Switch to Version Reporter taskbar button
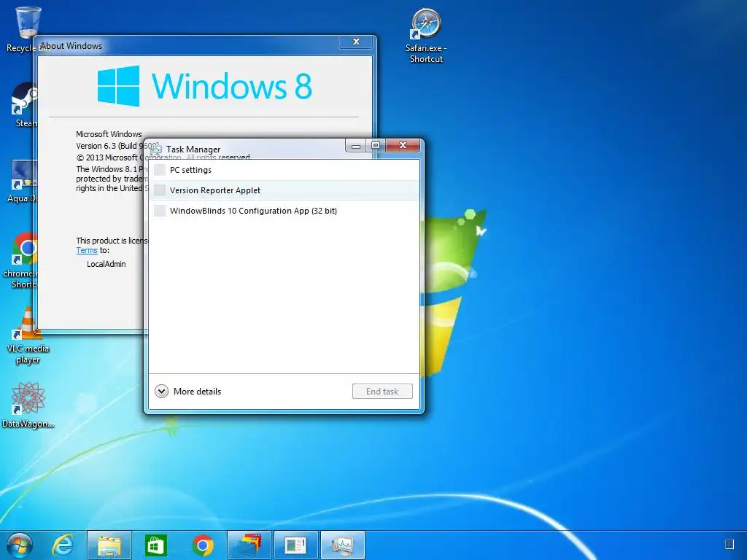This screenshot has height=560, width=747. 296,545
